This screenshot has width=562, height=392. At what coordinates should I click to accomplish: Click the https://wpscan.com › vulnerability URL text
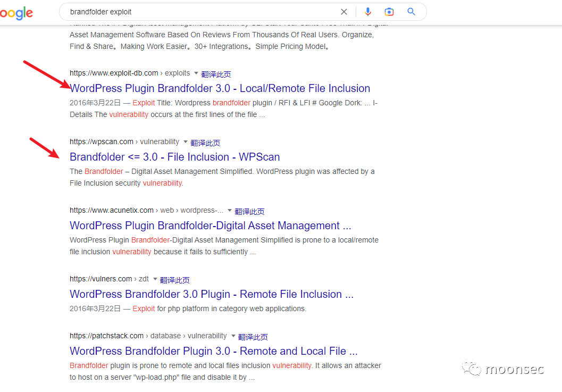pos(124,141)
